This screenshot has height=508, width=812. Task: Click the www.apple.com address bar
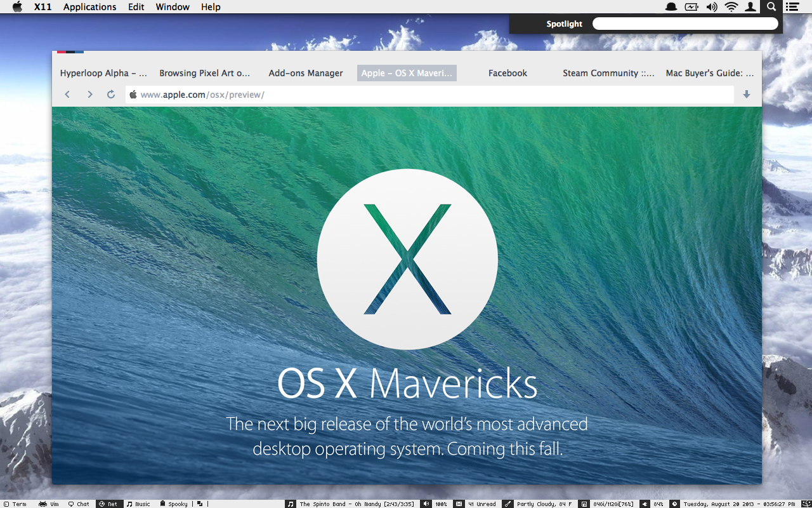click(431, 95)
